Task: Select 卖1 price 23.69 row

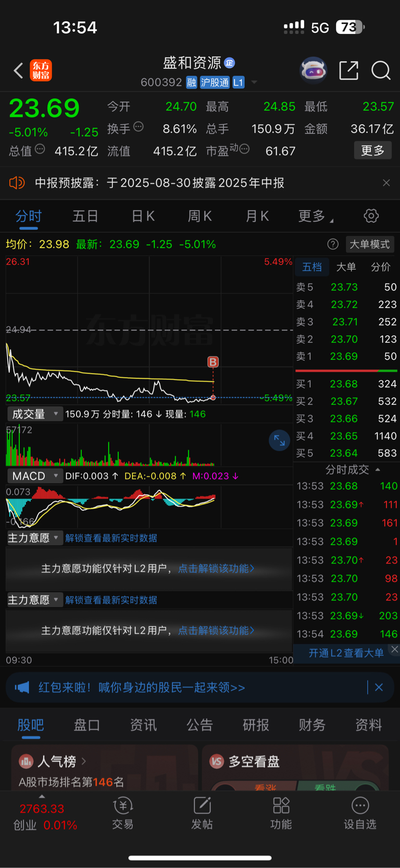Action: [346, 357]
